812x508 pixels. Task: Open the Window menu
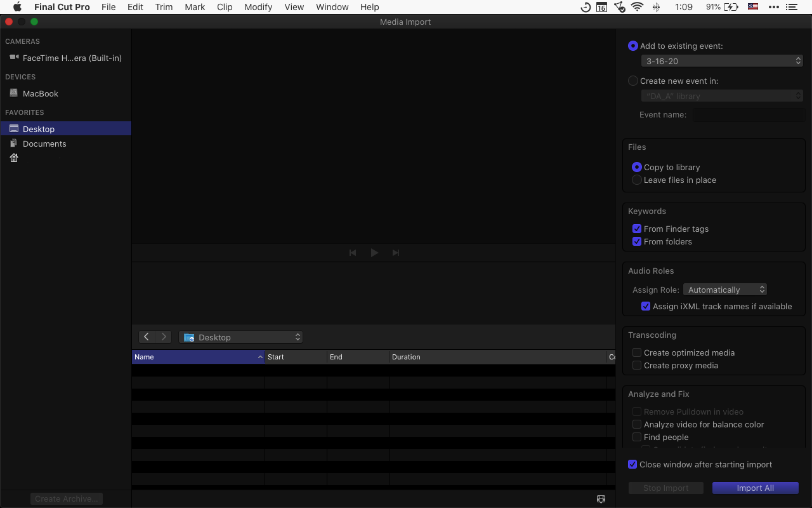coord(332,7)
